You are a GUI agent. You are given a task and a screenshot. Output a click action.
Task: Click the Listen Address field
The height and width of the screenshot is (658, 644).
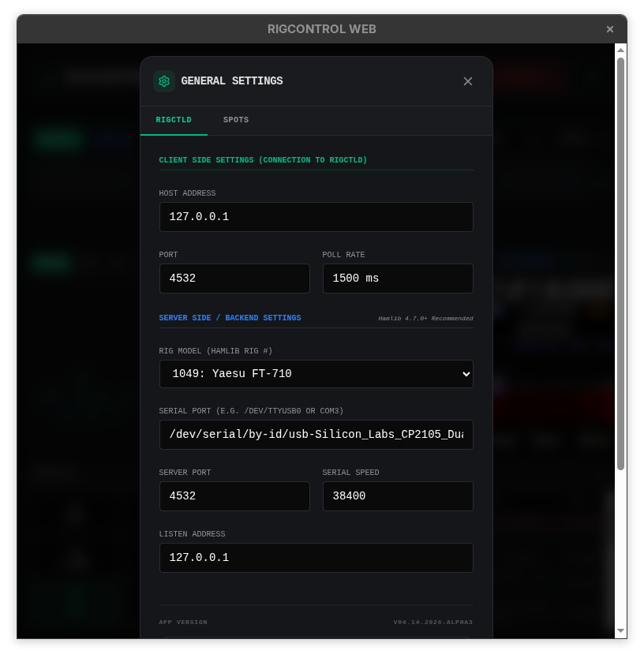point(316,558)
